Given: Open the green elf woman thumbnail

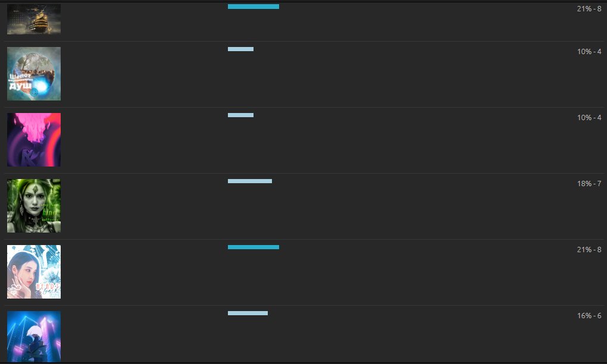Looking at the screenshot, I should [x=34, y=206].
